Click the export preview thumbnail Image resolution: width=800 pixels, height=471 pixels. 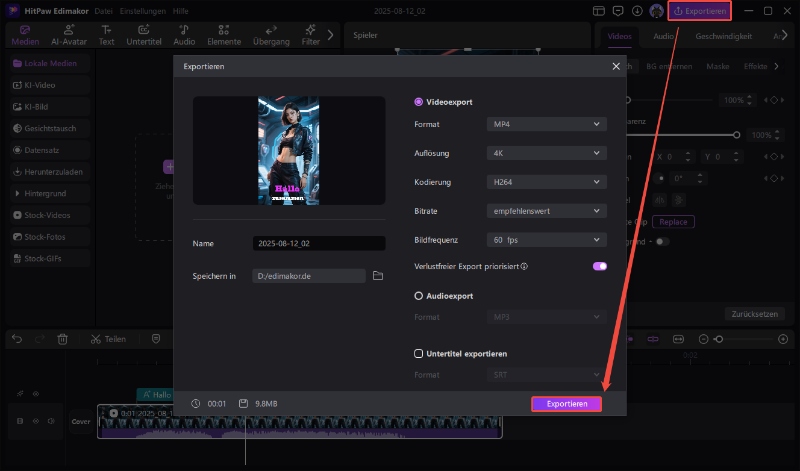point(288,151)
